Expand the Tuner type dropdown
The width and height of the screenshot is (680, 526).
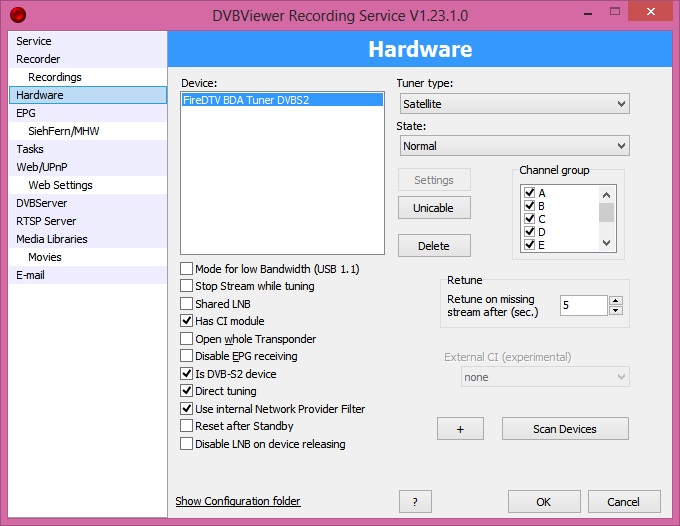tap(514, 104)
